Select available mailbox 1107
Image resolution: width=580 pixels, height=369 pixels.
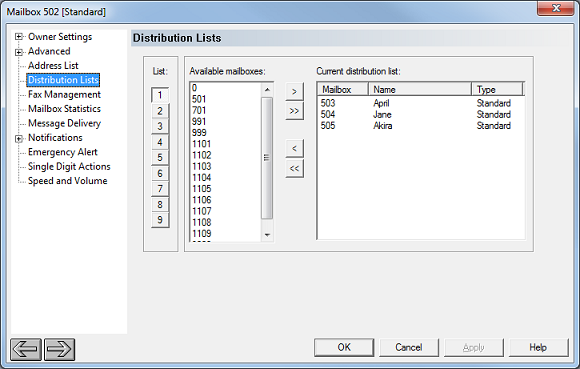[x=226, y=211]
